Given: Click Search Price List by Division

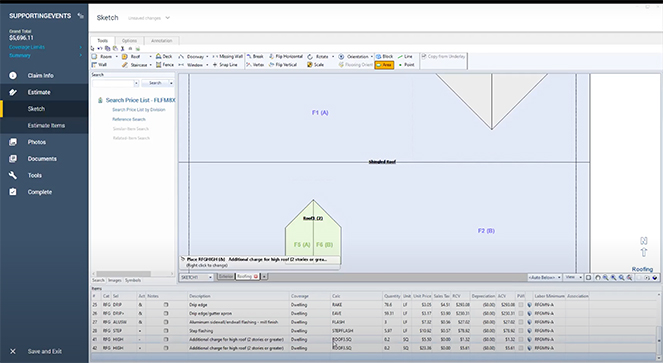Looking at the screenshot, I should (x=139, y=110).
